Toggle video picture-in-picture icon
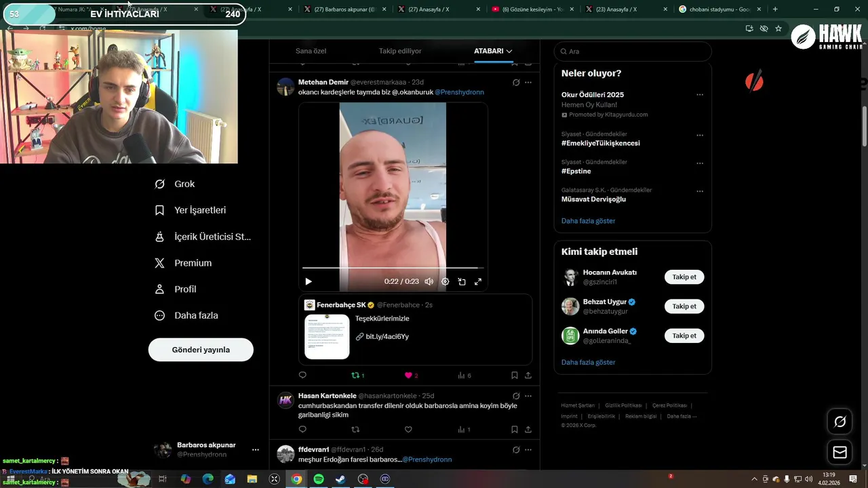The height and width of the screenshot is (488, 868). coord(462,281)
